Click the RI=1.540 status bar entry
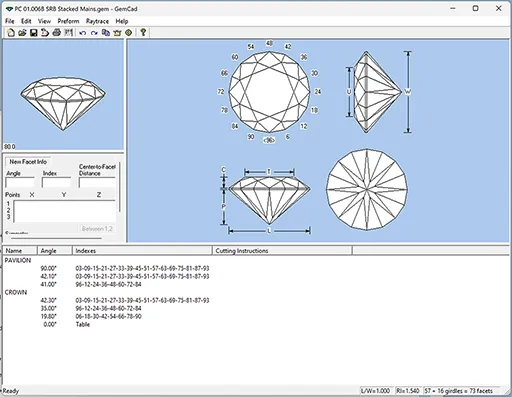Viewport: 512px width, 397px height. 408,391
